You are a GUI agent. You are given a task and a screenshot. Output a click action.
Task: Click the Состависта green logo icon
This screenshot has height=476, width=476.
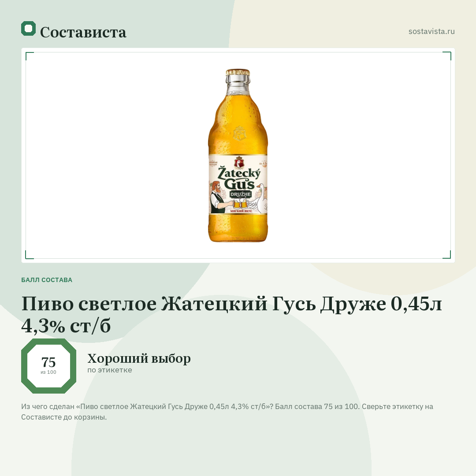28,29
